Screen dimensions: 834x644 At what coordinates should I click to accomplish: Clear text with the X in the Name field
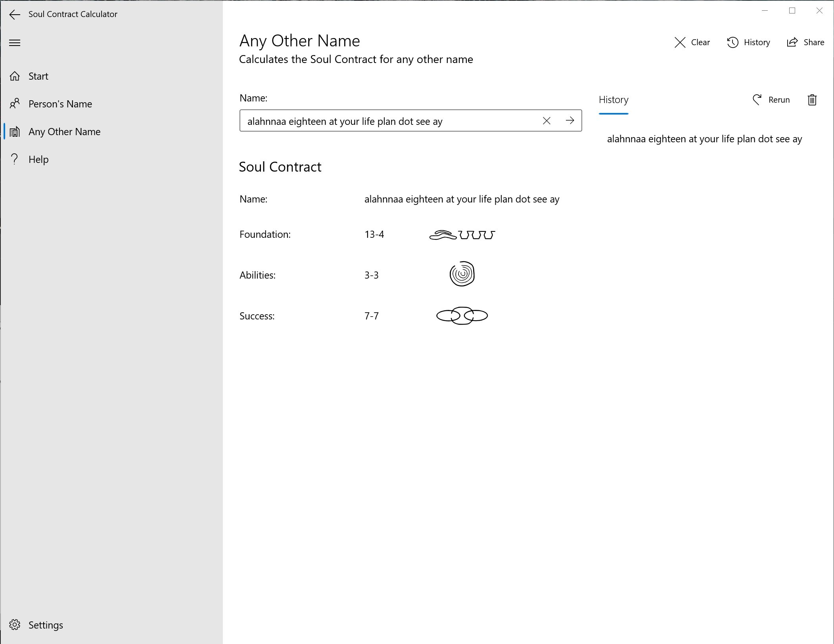(x=546, y=121)
